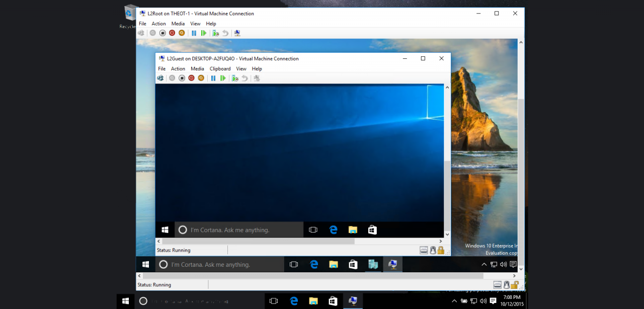Select the VM Connection button on L2Root desktop taskbar
Image resolution: width=644 pixels, height=309 pixels.
392,264
